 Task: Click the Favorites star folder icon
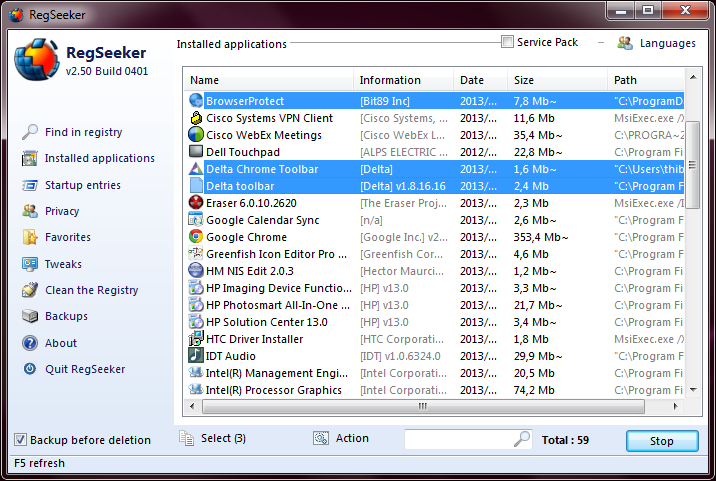[x=30, y=237]
